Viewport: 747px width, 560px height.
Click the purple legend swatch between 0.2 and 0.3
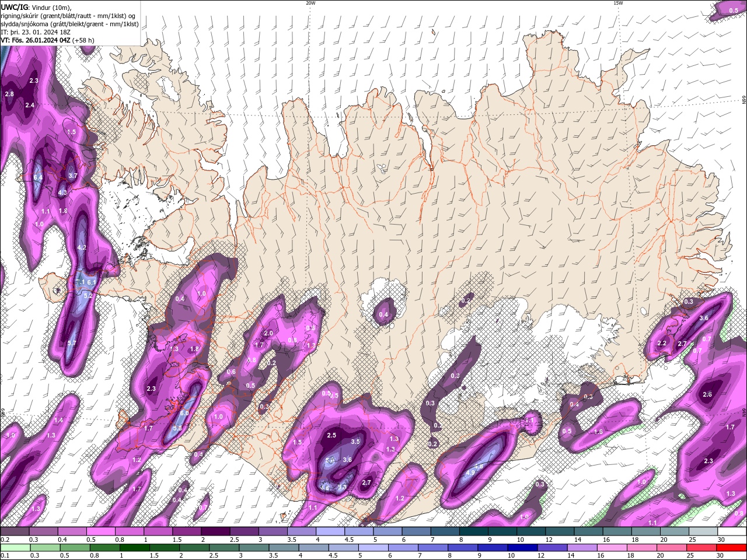coord(15,531)
